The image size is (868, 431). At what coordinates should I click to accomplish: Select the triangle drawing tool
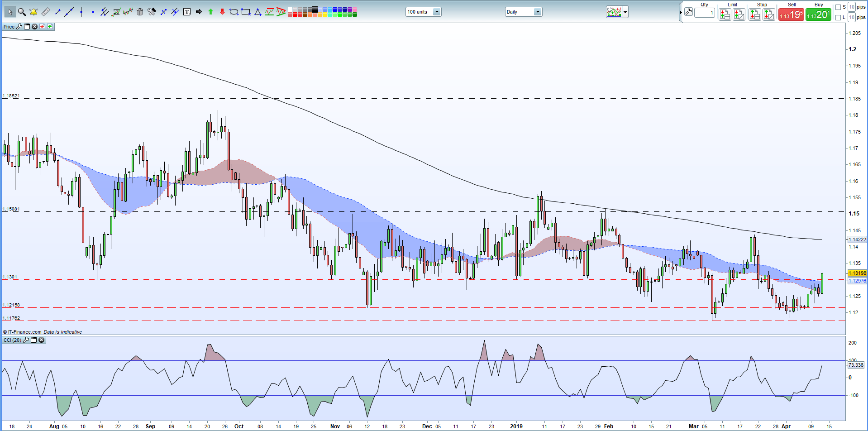(258, 12)
